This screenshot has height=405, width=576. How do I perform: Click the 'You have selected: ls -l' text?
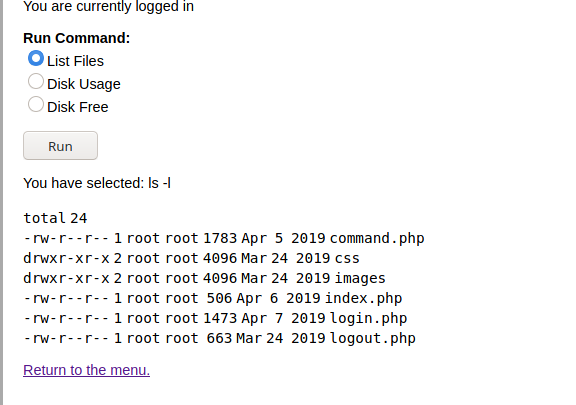click(97, 183)
